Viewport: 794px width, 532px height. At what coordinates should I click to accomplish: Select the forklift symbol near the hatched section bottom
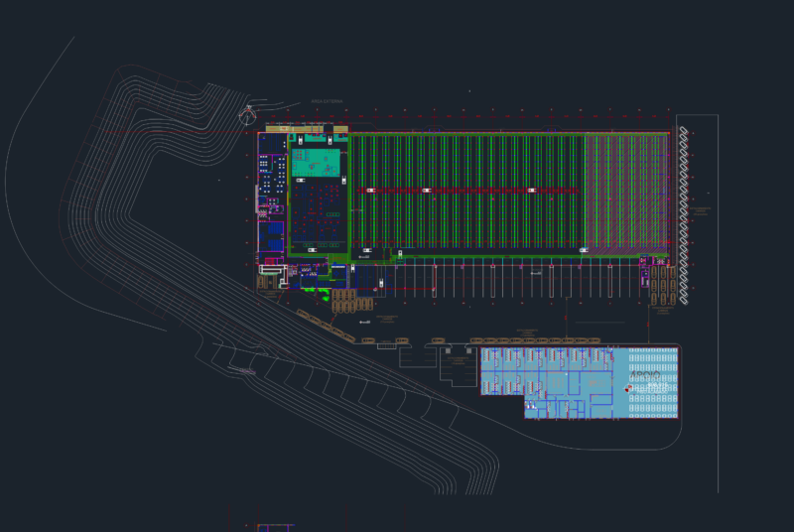point(584,250)
